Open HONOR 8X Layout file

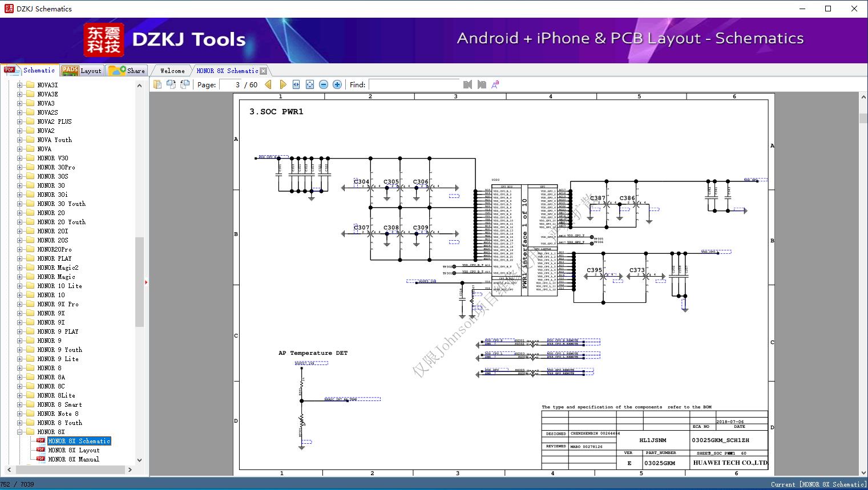(x=74, y=450)
